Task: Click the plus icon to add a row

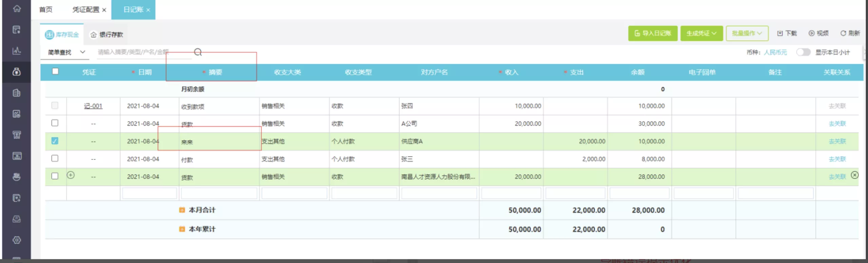Action: click(71, 175)
